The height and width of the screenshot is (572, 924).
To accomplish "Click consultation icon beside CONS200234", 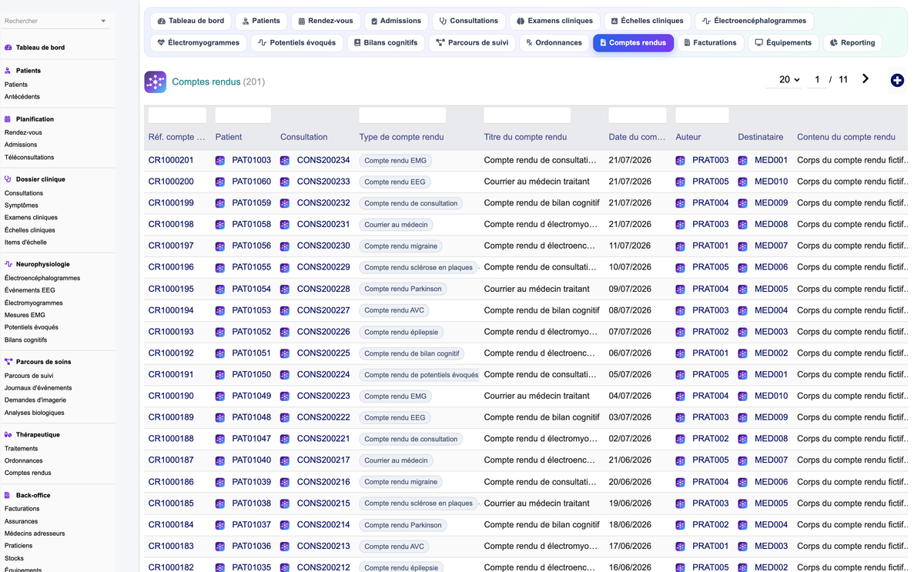I will (285, 161).
